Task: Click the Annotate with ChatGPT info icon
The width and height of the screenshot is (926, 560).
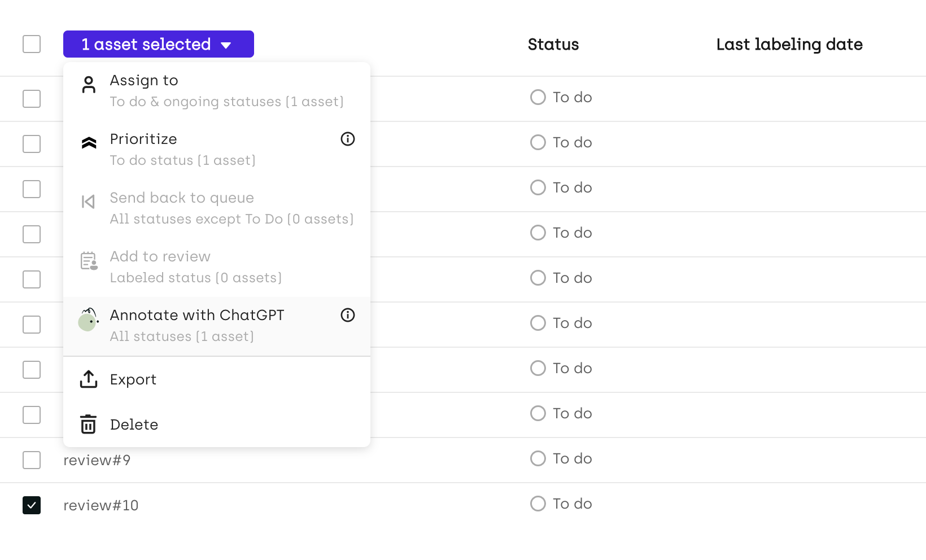Action: coord(348,315)
